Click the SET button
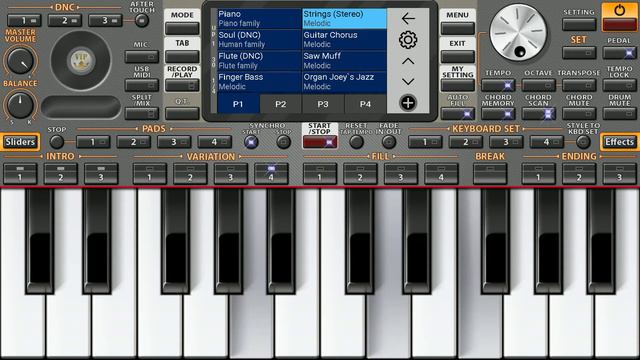The width and height of the screenshot is (640, 360). (x=579, y=53)
